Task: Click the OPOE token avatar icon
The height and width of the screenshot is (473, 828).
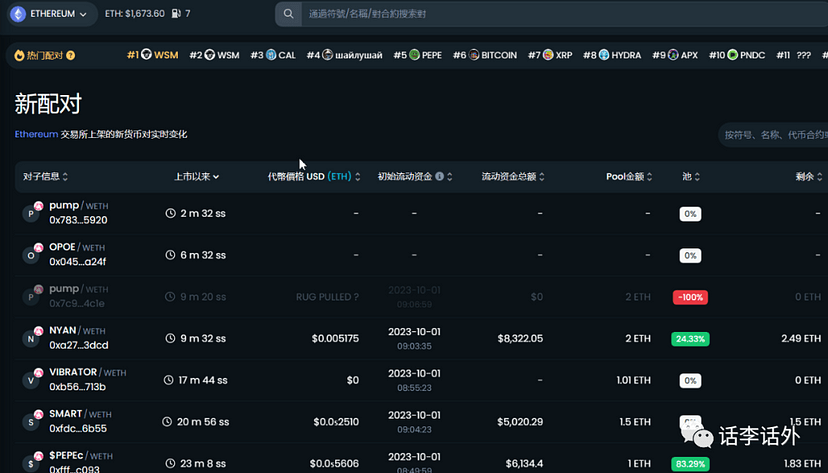Action: coord(31,254)
